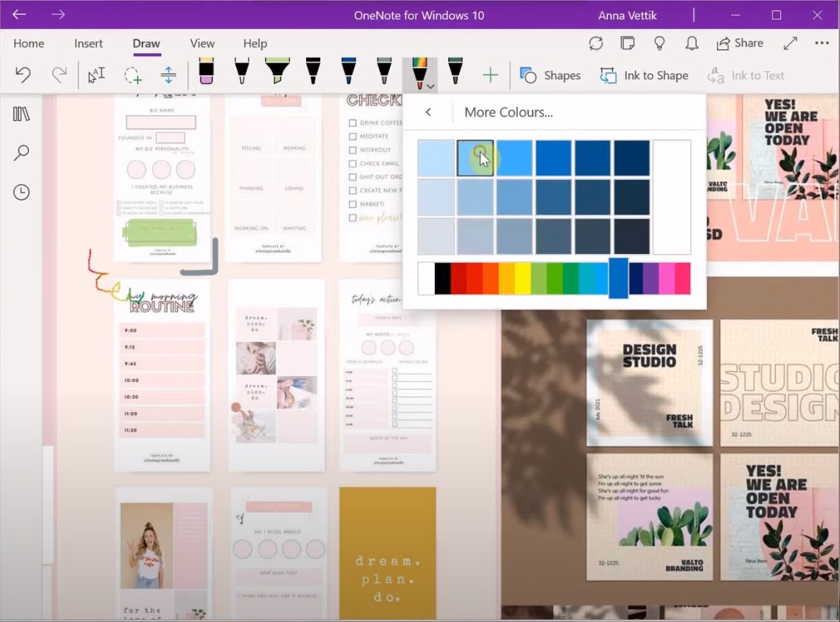Pick purple on the hue strip
840x622 pixels.
click(x=651, y=278)
